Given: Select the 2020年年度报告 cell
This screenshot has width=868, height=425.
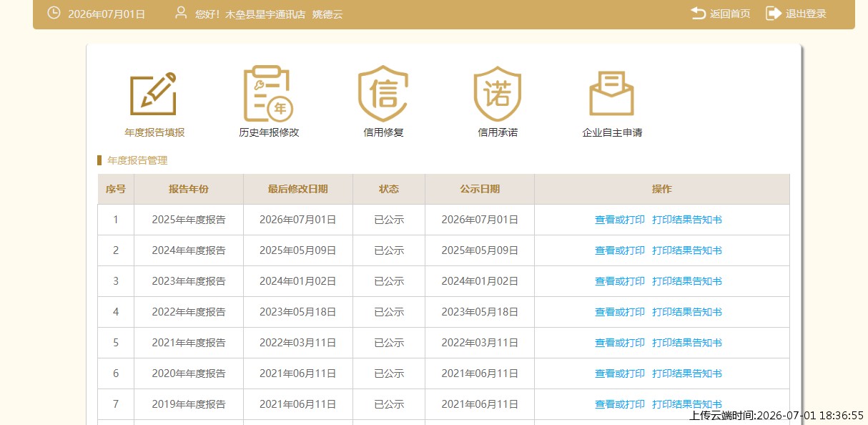Looking at the screenshot, I should coord(189,373).
